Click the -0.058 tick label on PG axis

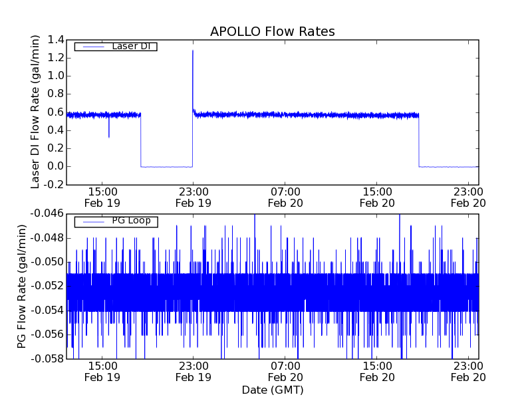(x=46, y=359)
